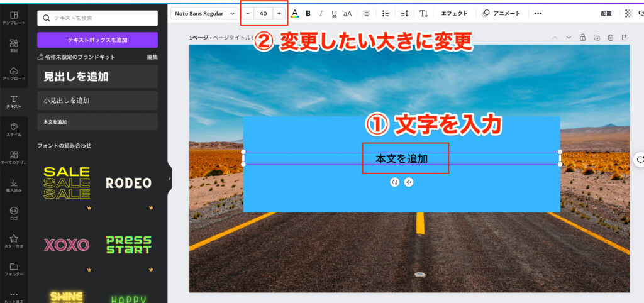Duplicate the page
The image size is (644, 303).
click(x=596, y=37)
